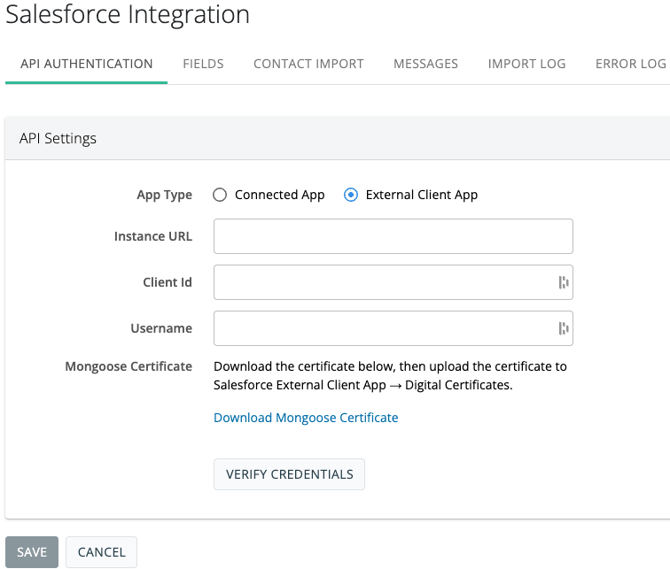Go to the Messages tab
This screenshot has width=670, height=569.
[426, 64]
